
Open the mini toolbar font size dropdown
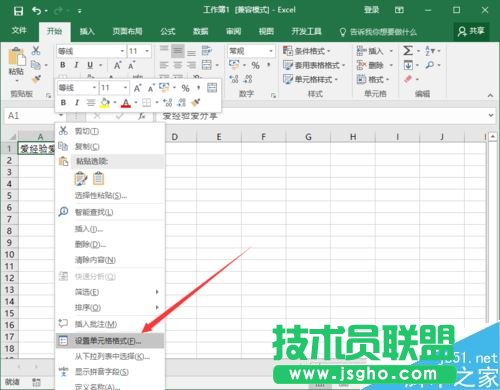point(125,88)
